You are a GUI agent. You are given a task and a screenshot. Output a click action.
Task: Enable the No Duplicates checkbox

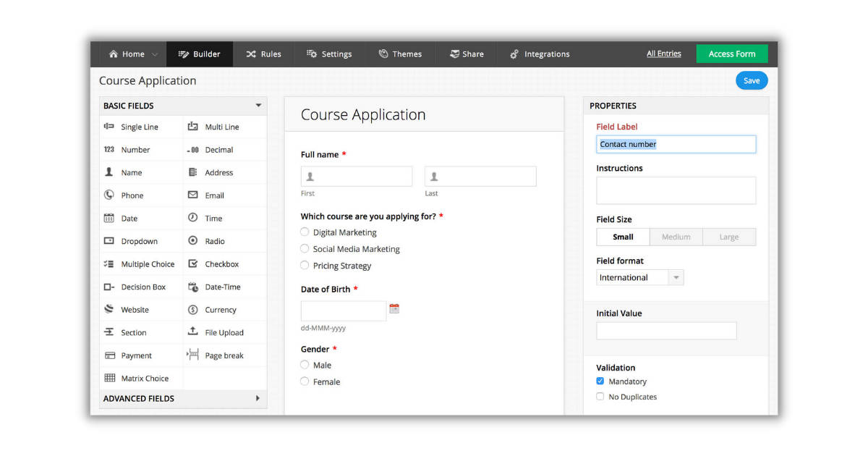(x=600, y=397)
